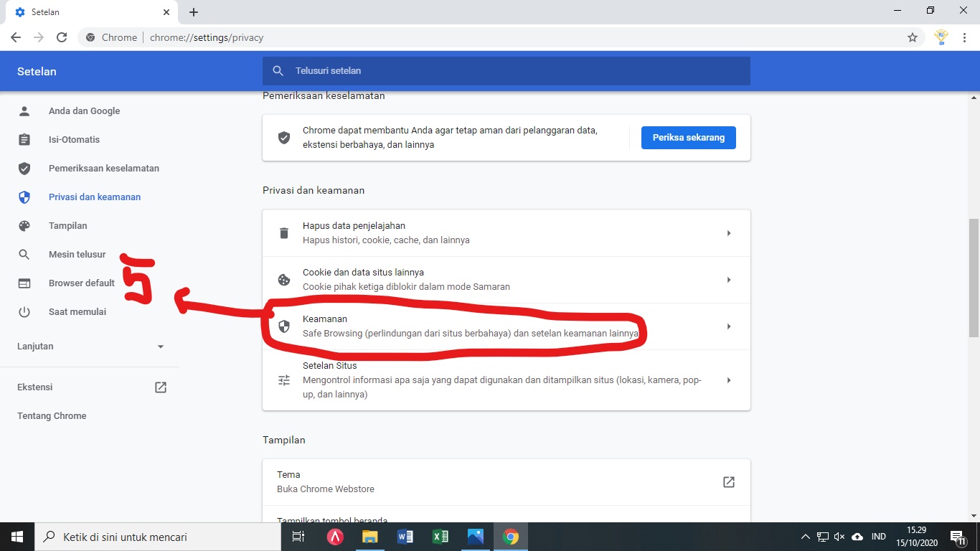Click the external link icon next to Ekstensi
980x551 pixels.
(161, 387)
